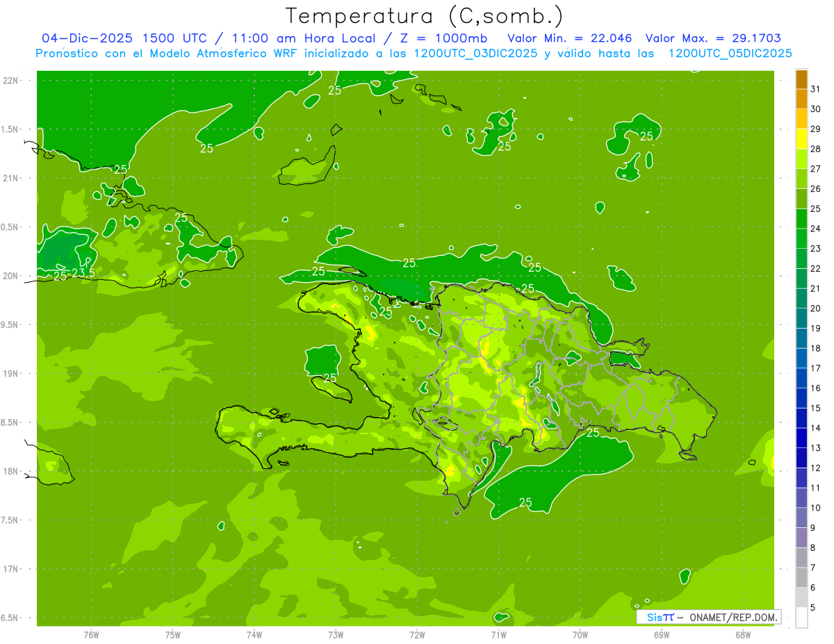Screen dimensions: 834x644
Task: Click the colorbar label 28
Action: click(x=816, y=149)
